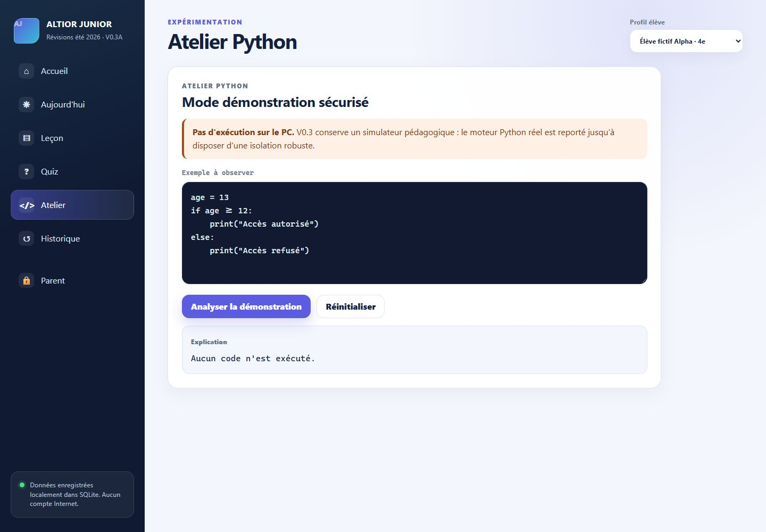This screenshot has height=532, width=766.
Task: Click the green status dot in sidebar footer
Action: point(22,485)
